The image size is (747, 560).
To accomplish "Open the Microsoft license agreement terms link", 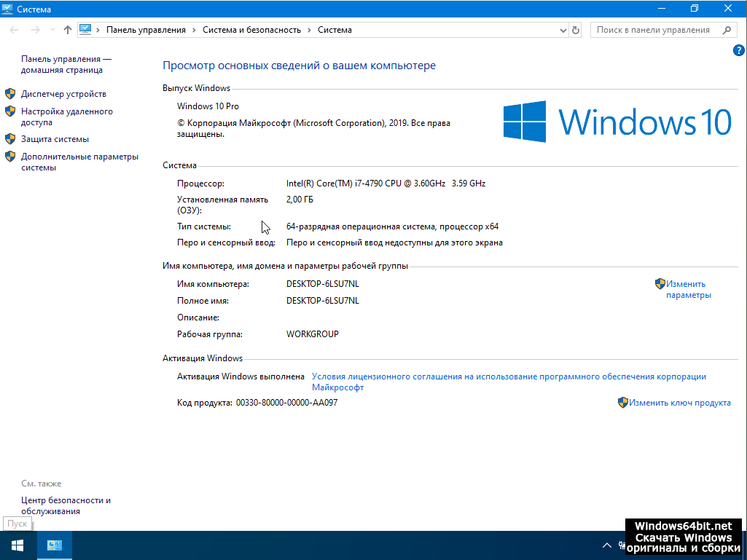I will tap(508, 377).
